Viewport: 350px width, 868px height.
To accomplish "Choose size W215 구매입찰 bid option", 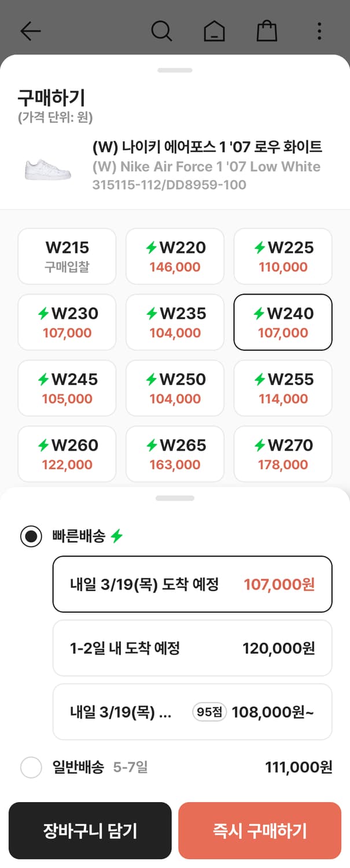I will click(67, 256).
